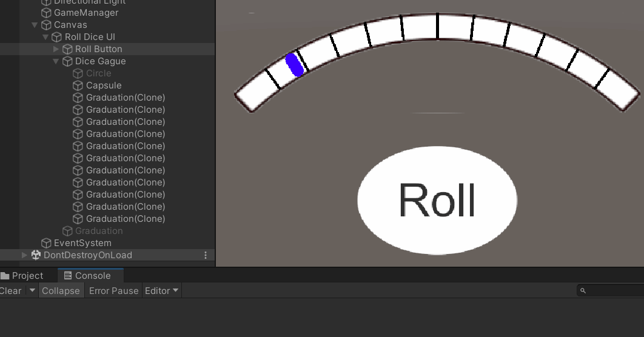644x337 pixels.
Task: Click the disabled Circle object icon
Action: tap(78, 73)
